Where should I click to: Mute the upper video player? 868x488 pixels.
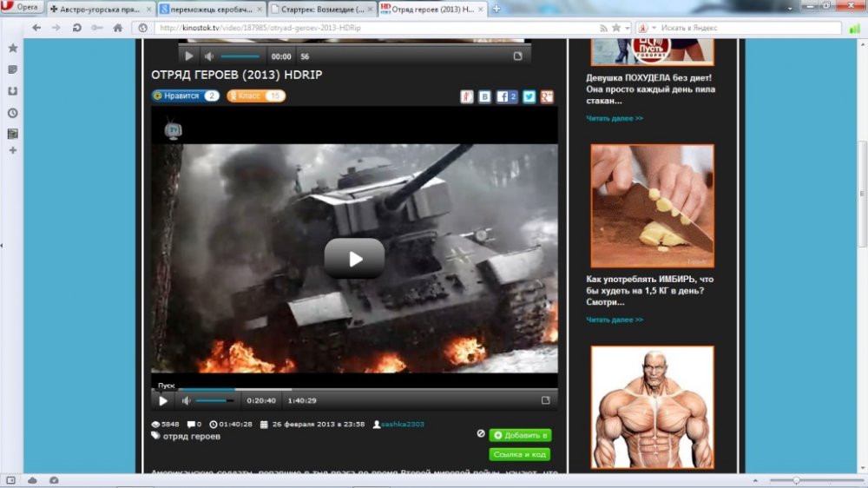[x=208, y=56]
